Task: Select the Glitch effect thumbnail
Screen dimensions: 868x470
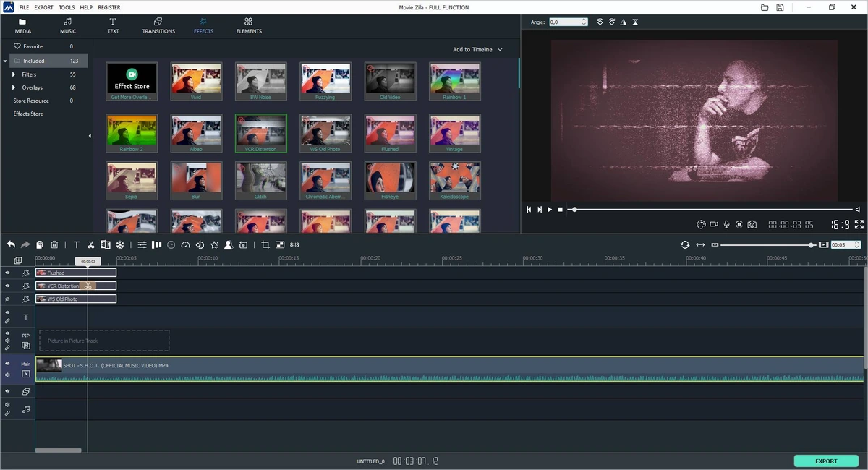Action: [x=260, y=181]
